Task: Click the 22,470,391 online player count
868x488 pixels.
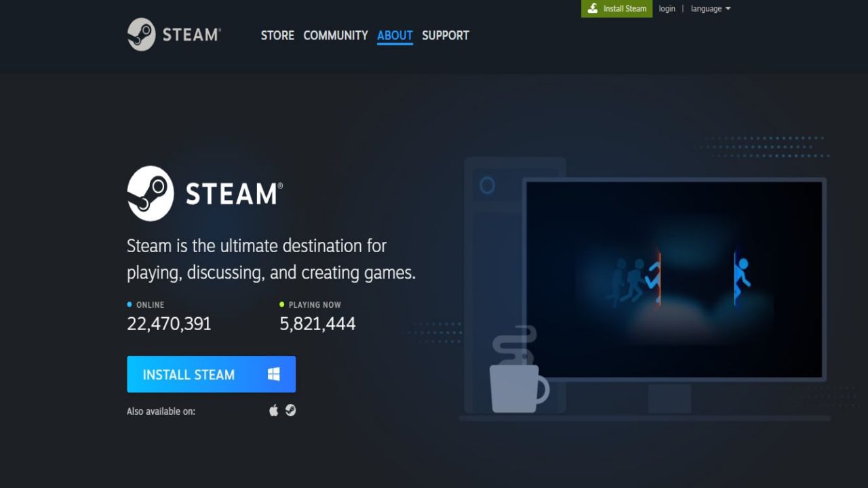Action: click(x=168, y=323)
